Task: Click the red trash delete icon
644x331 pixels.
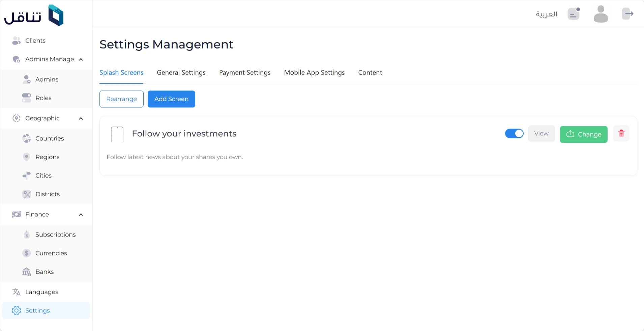Action: click(621, 134)
